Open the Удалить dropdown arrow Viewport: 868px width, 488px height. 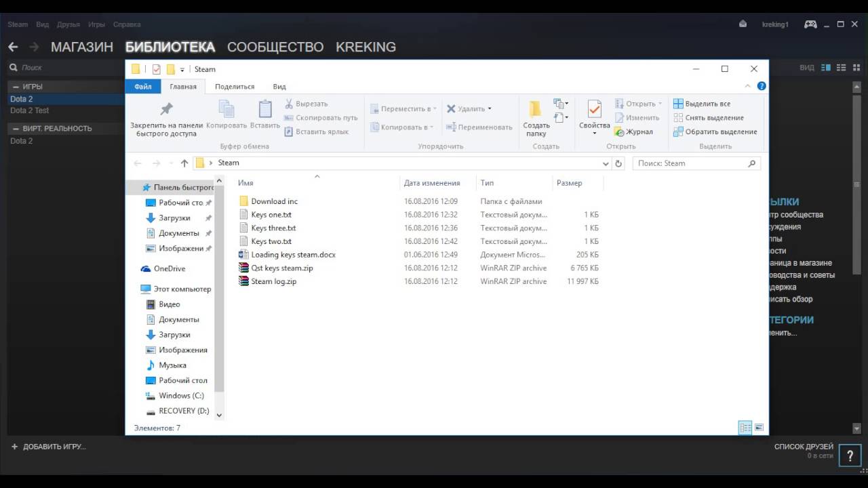point(490,108)
